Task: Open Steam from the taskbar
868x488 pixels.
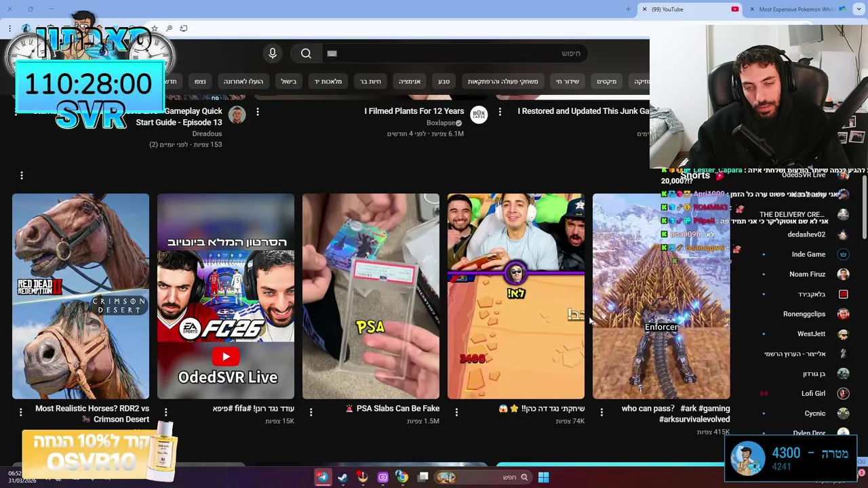Action: click(x=342, y=477)
